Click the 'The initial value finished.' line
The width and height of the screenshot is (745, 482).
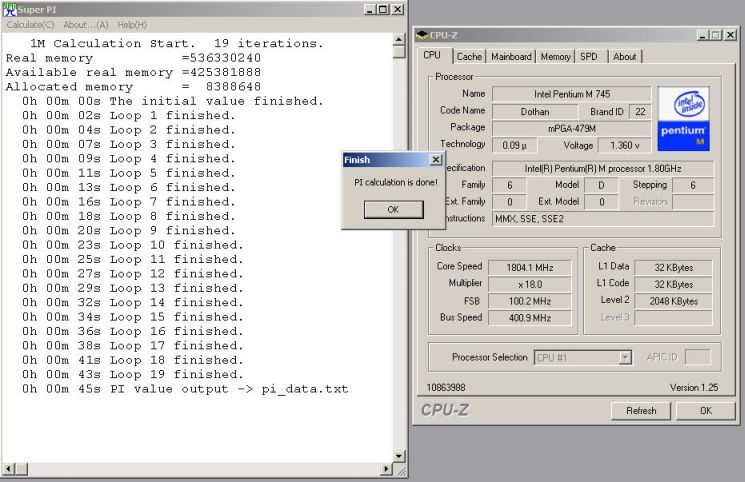[172, 101]
